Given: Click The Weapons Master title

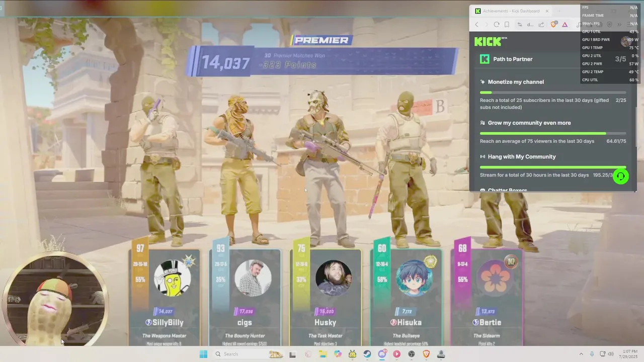Looking at the screenshot, I should [x=165, y=336].
